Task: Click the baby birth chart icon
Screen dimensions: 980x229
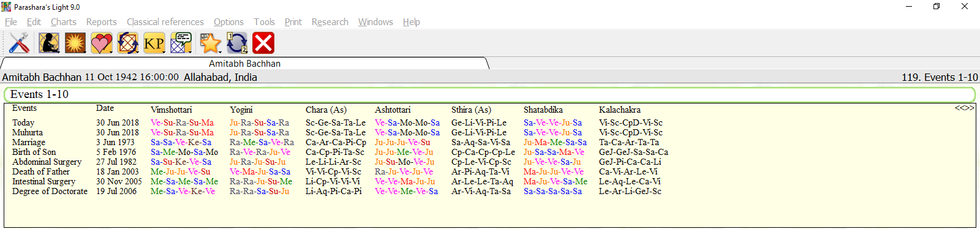Action: click(49, 43)
